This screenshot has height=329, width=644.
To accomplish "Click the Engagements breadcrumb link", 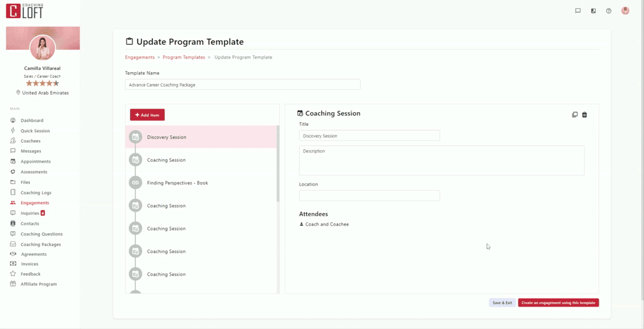I will 139,57.
